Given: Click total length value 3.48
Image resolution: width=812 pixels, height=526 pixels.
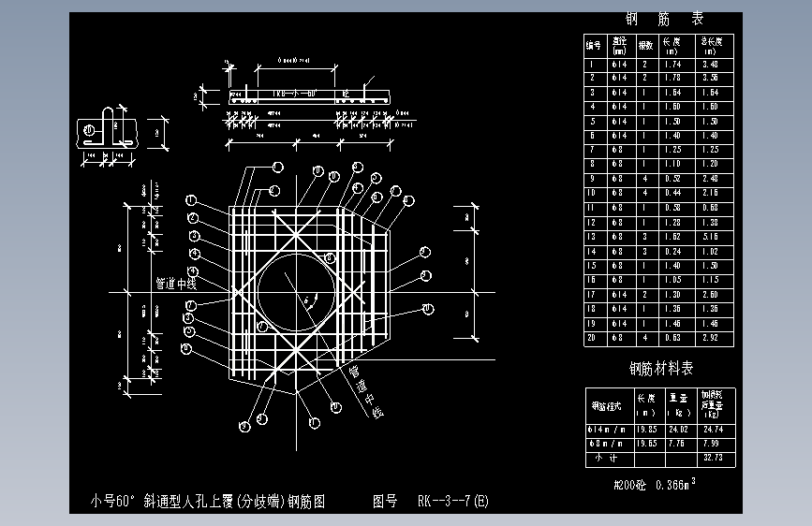Looking at the screenshot, I should point(710,65).
